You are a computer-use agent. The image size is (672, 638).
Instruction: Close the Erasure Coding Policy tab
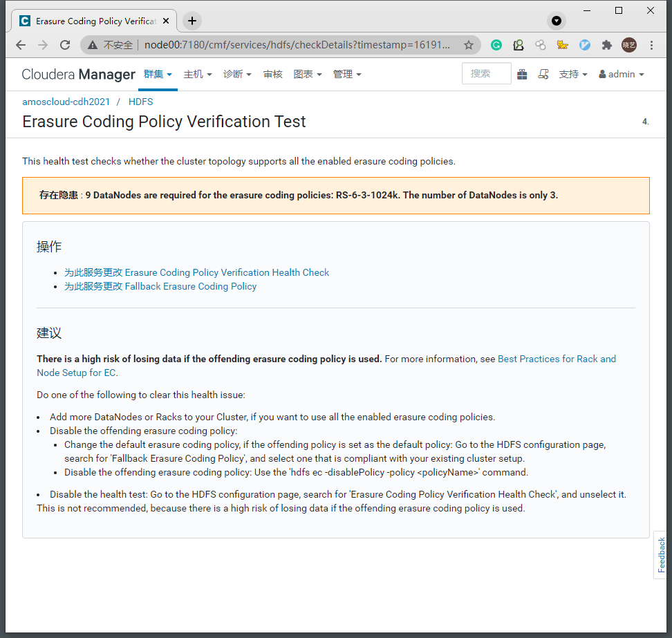pos(167,21)
